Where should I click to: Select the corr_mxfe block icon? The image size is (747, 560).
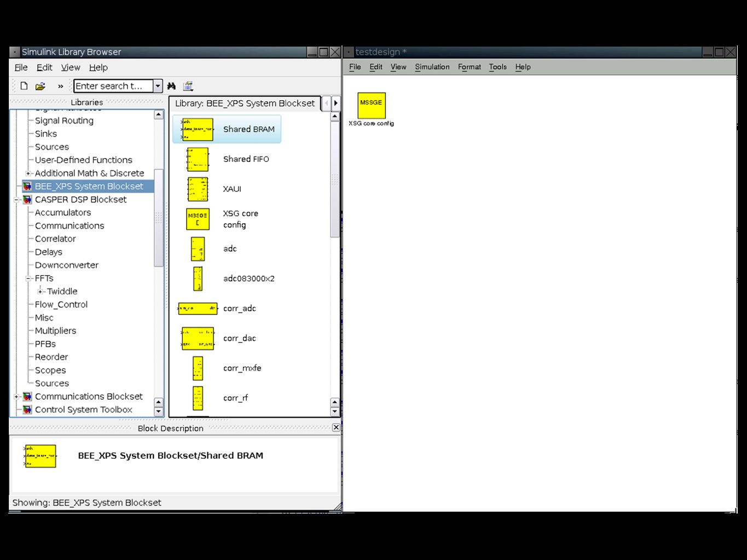[x=198, y=368]
